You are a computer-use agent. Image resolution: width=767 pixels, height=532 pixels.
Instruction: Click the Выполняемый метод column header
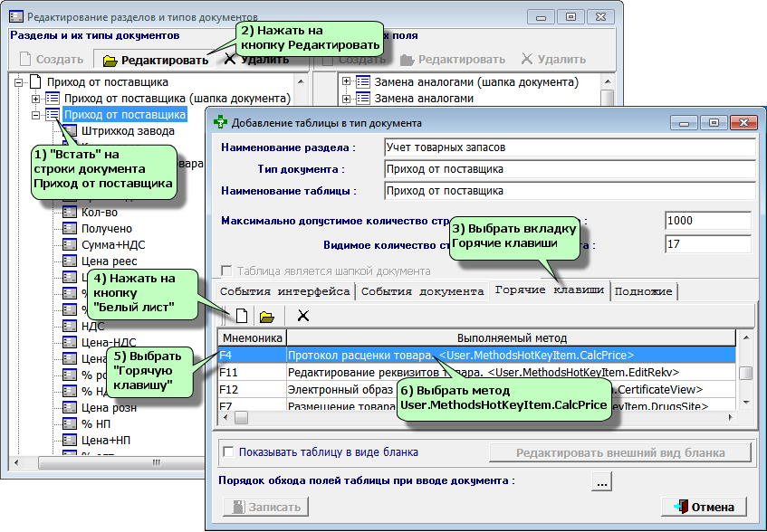[511, 337]
